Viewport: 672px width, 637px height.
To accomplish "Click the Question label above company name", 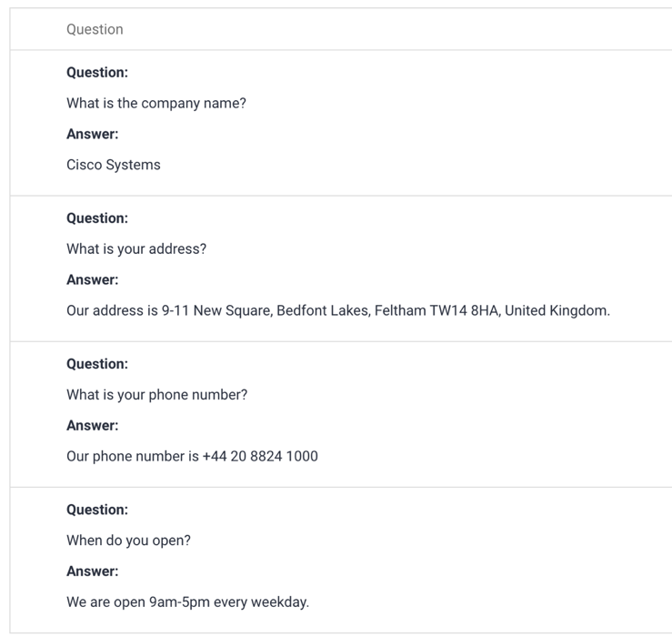I will (x=97, y=73).
